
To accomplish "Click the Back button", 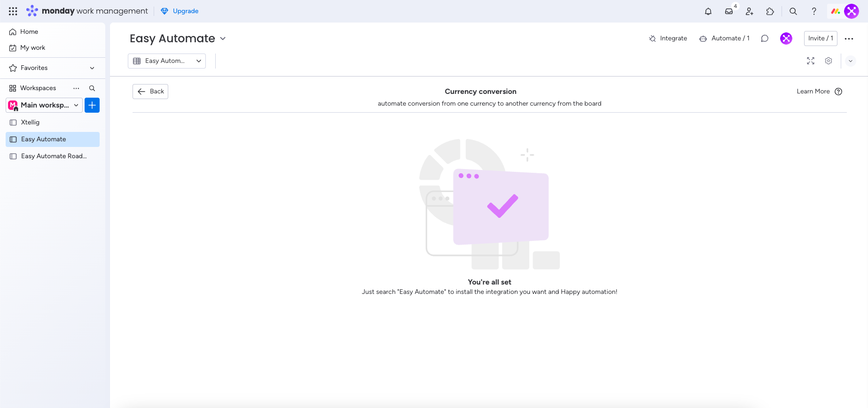I will click(x=150, y=92).
